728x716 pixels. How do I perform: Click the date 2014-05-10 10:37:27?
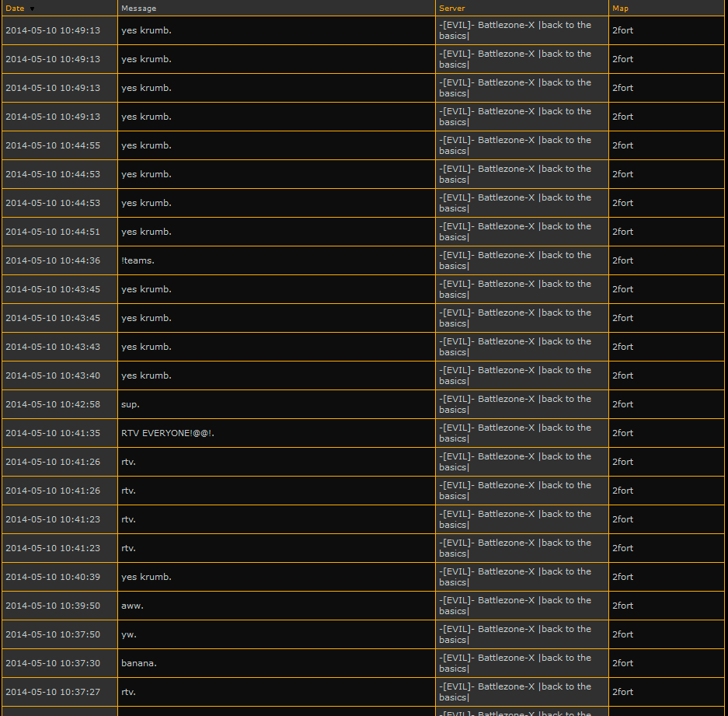pyautogui.click(x=53, y=692)
